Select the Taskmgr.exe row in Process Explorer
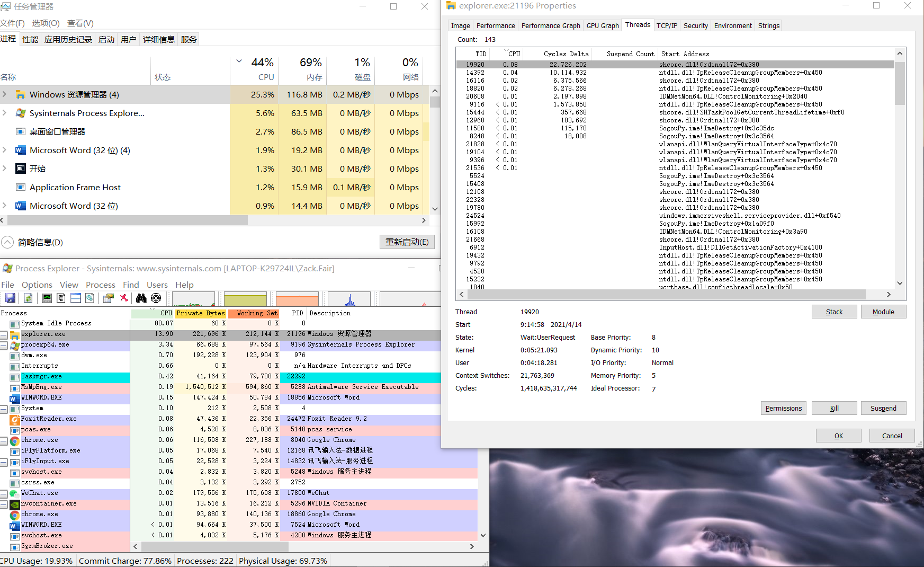 (x=220, y=377)
